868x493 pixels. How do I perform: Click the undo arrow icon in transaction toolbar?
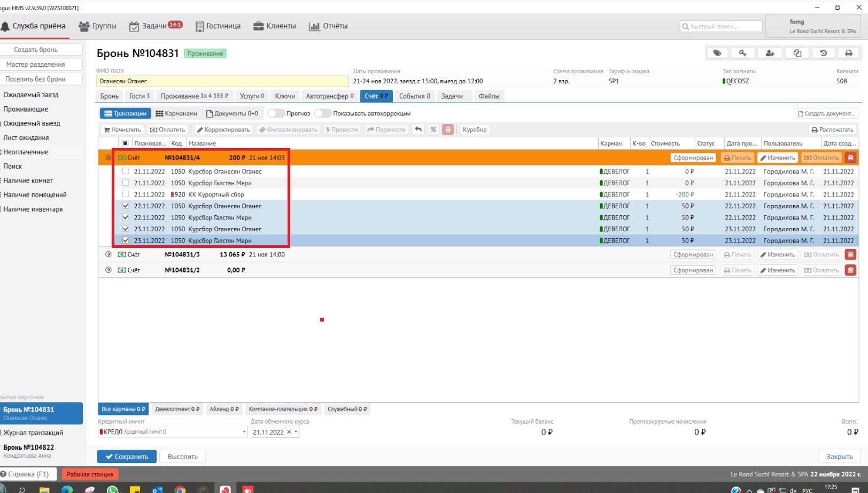point(418,130)
